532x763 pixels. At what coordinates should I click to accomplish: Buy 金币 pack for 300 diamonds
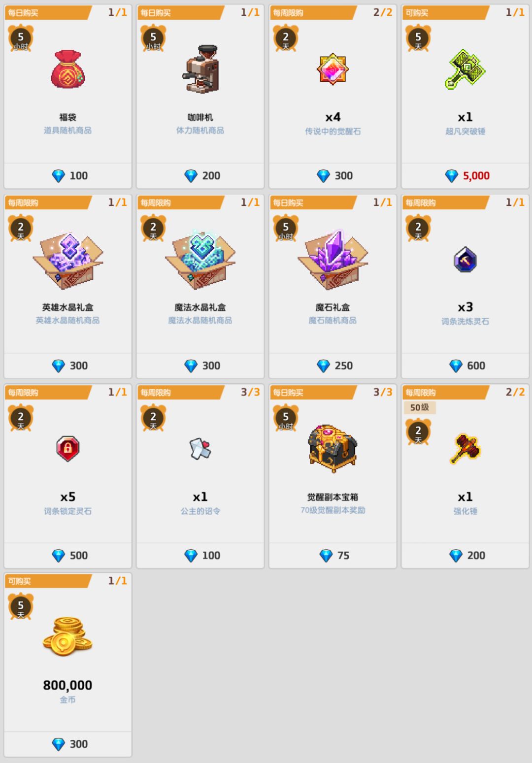click(68, 744)
